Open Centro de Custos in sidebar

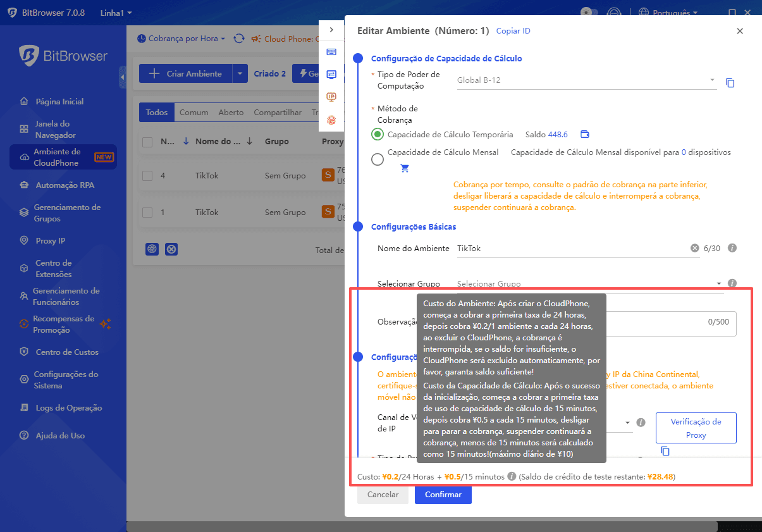66,352
